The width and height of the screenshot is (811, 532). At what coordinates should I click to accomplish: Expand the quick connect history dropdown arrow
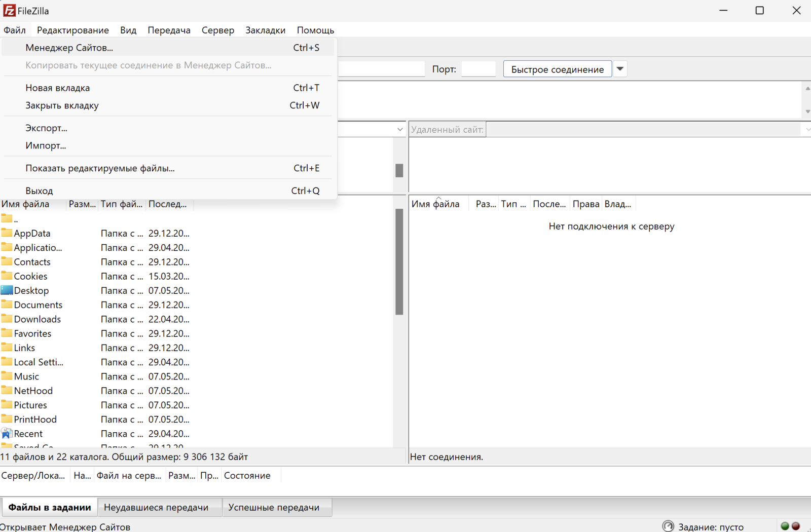tap(620, 69)
